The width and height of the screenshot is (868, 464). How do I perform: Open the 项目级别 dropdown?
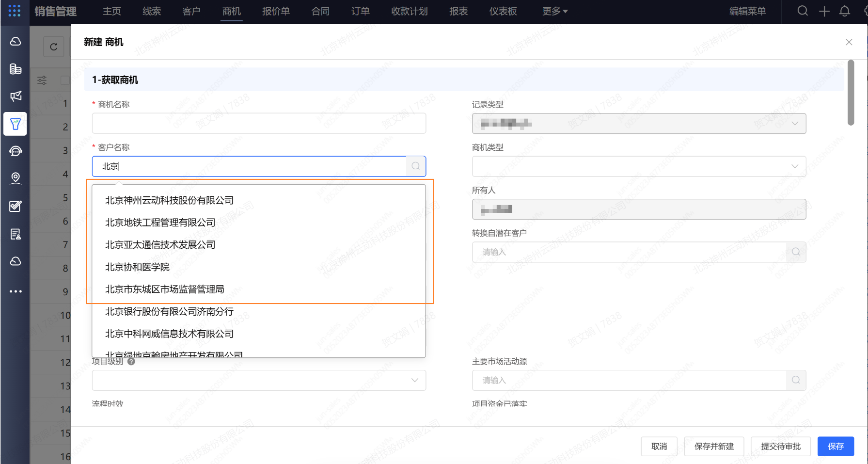coord(259,380)
